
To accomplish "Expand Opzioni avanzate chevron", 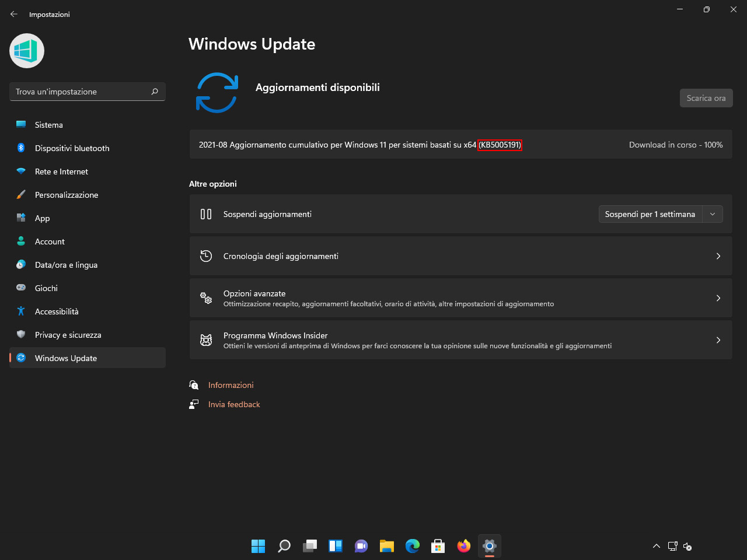I will tap(718, 298).
